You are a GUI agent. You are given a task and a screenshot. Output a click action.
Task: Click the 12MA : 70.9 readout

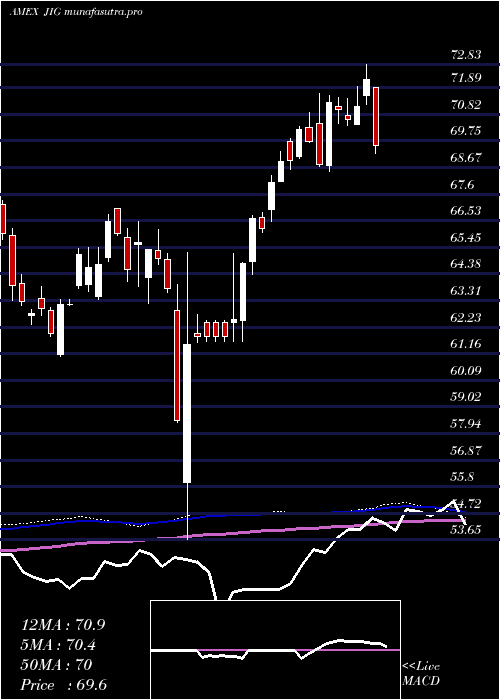coord(63,625)
